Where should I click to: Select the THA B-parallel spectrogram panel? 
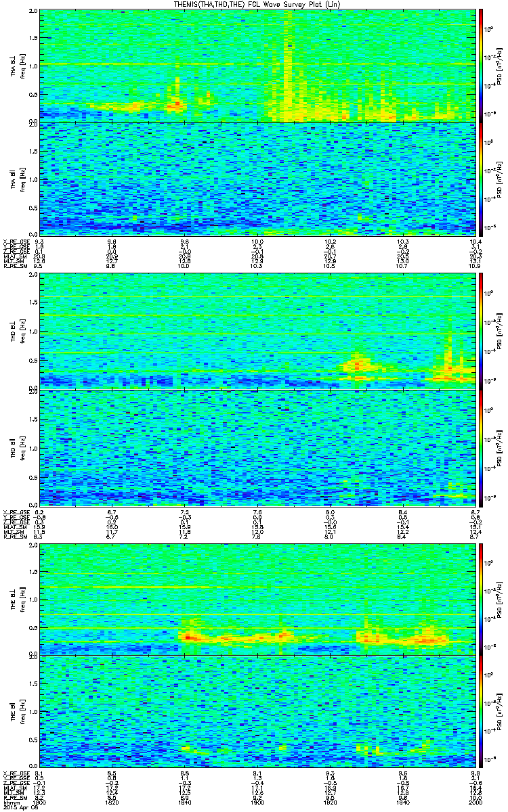[x=257, y=179]
